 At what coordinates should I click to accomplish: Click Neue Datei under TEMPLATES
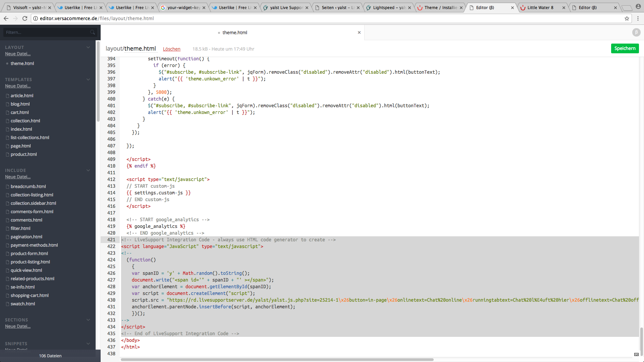tap(18, 86)
